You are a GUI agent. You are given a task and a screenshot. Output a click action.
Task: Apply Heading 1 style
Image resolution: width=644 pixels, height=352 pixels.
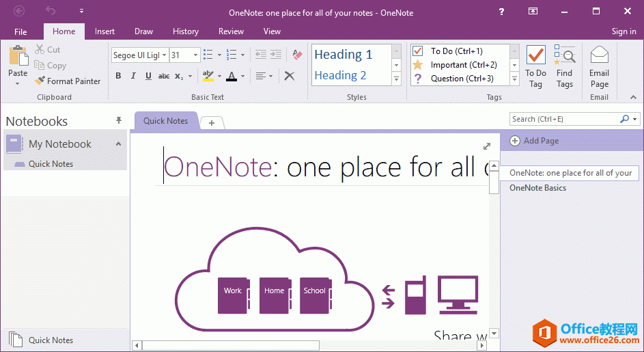pyautogui.click(x=344, y=54)
